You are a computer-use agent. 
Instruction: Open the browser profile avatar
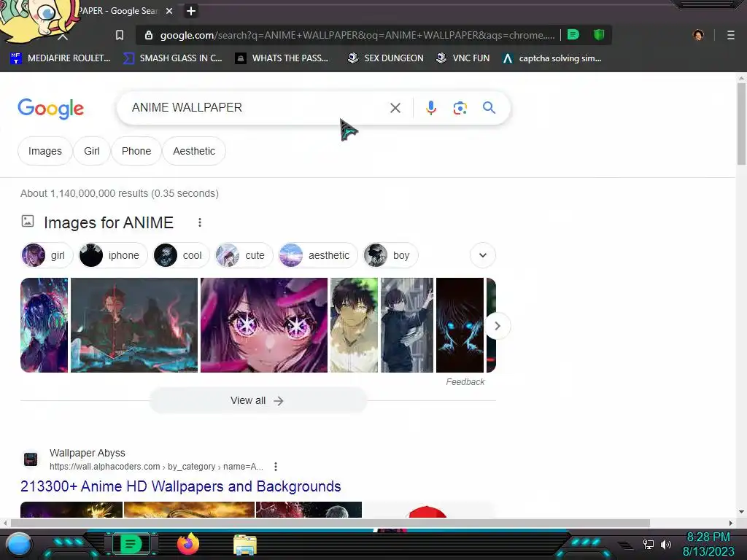coord(698,35)
